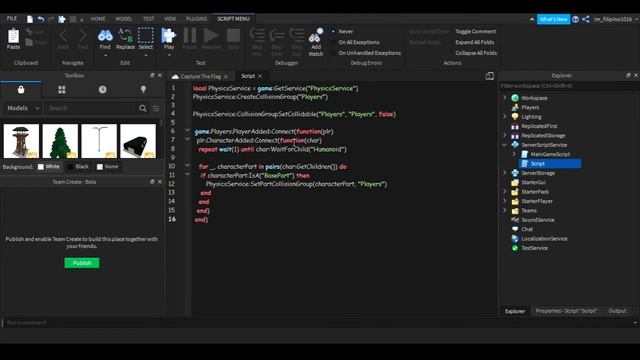
Task: Close the Script editor tab
Action: click(x=260, y=76)
